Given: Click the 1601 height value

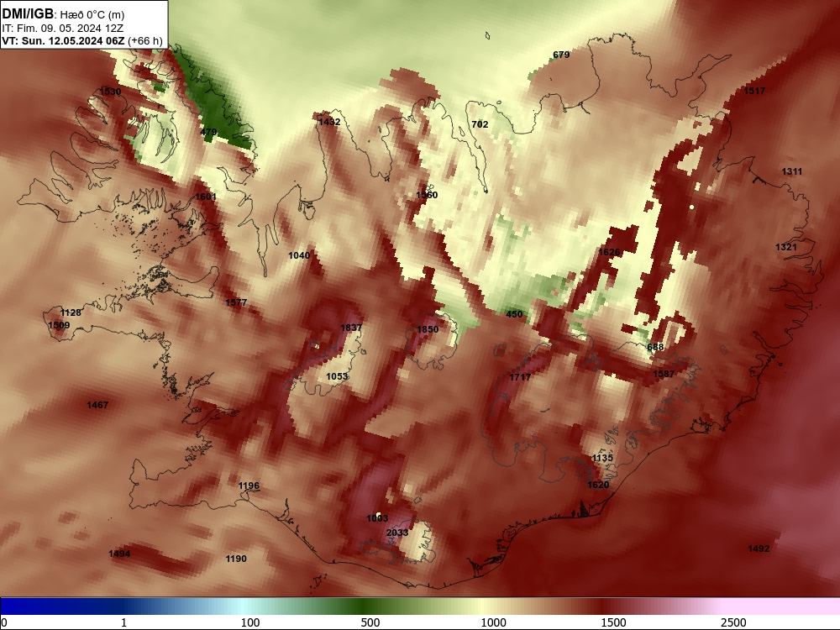Looking at the screenshot, I should point(206,197).
